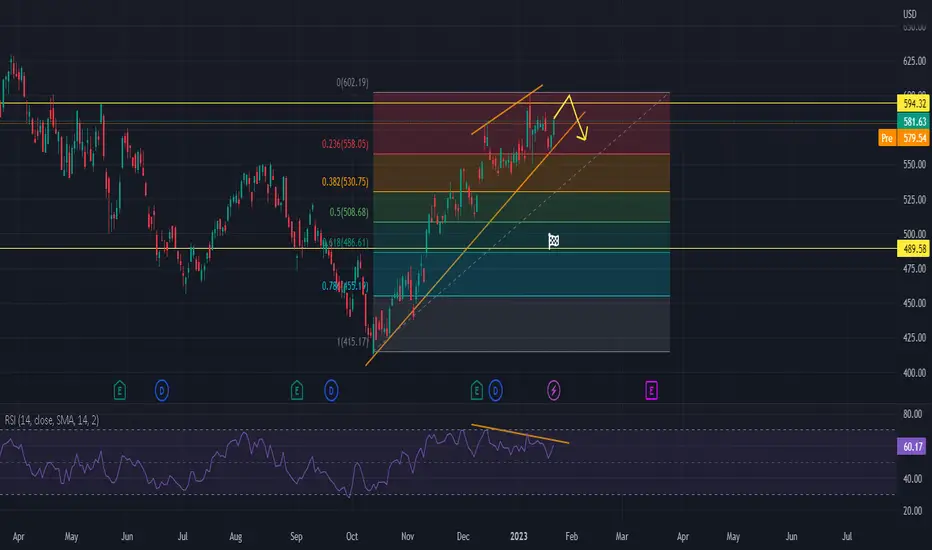Click the 80.00 RSI scale value

click(x=912, y=414)
